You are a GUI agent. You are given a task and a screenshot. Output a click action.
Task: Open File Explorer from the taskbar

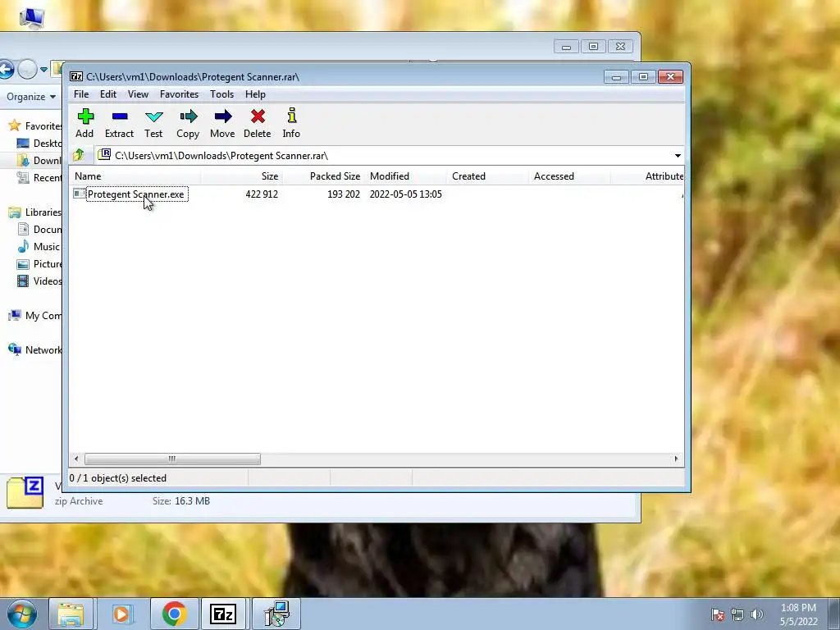pos(71,614)
